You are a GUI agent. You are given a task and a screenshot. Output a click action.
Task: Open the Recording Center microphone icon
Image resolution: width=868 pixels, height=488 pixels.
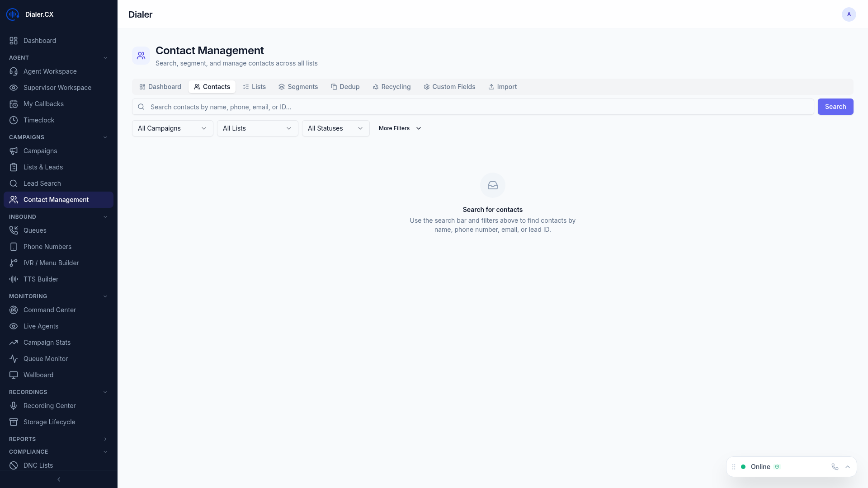click(14, 406)
